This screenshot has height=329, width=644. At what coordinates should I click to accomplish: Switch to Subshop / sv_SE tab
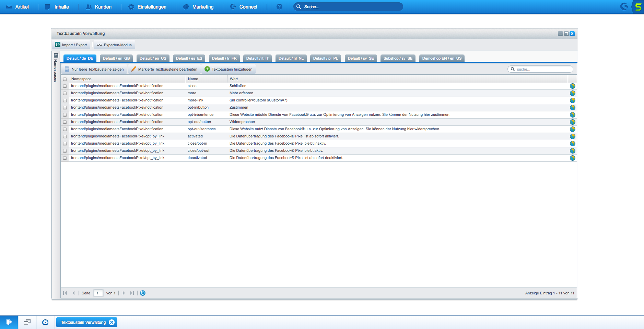click(x=398, y=58)
